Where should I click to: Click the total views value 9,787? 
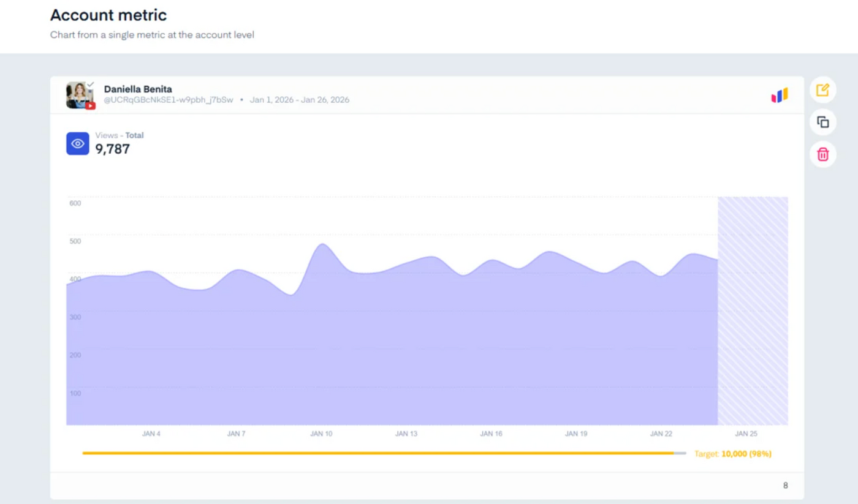pyautogui.click(x=112, y=149)
